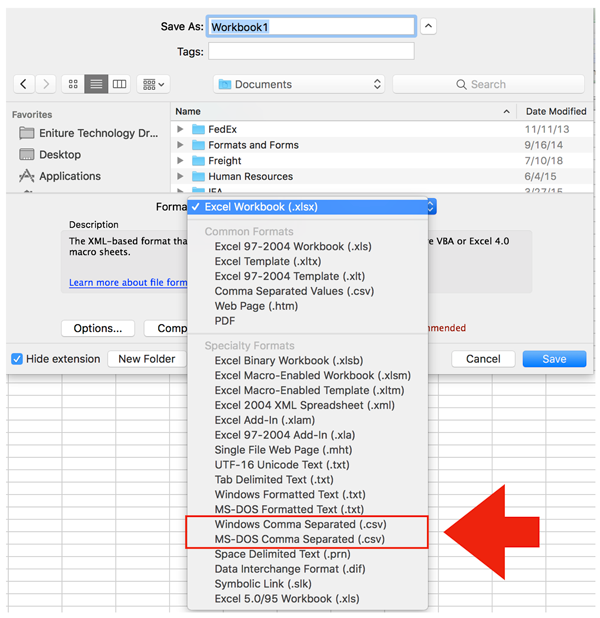Choose Excel Macro-Enabled Template (.xltm)
Screen dimensions: 600x618
(307, 390)
